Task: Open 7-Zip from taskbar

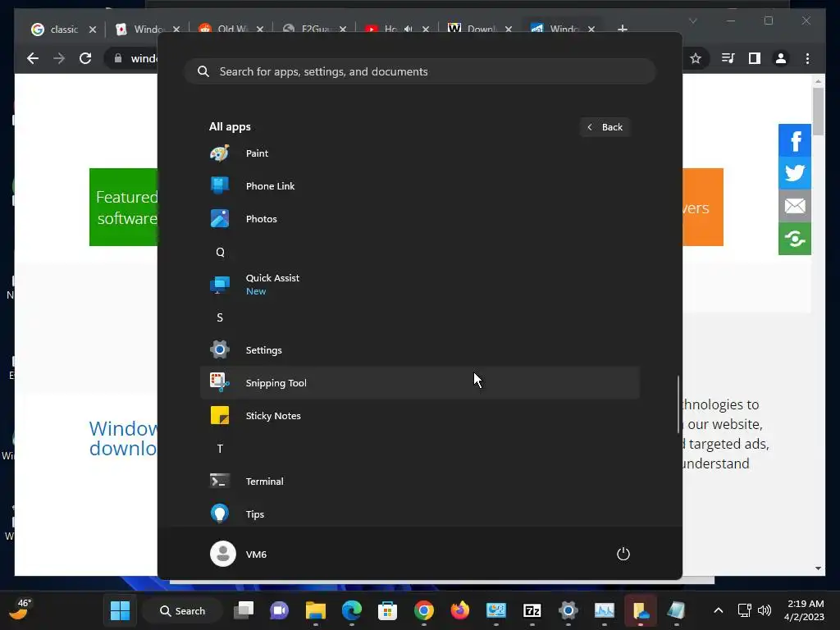Action: pyautogui.click(x=532, y=610)
